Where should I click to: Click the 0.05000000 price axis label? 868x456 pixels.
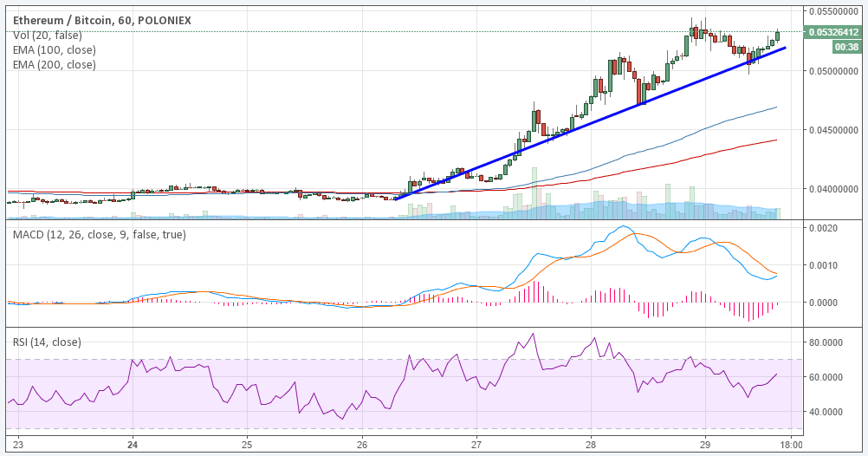pos(835,71)
